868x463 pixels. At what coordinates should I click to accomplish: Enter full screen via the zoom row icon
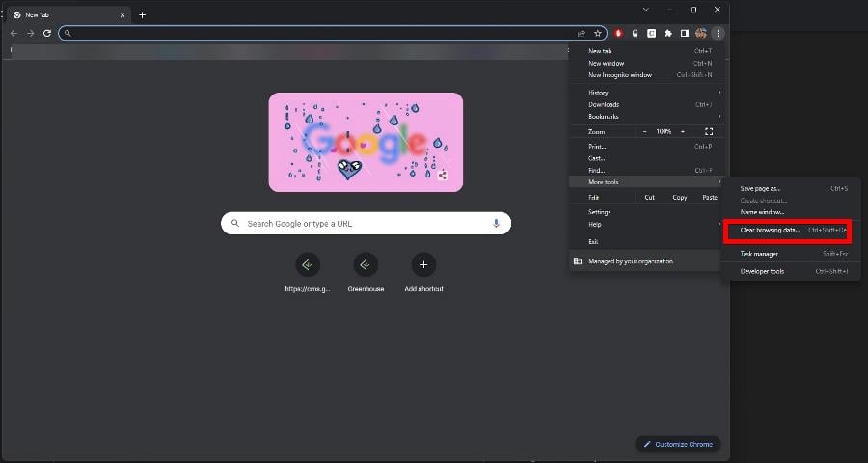pos(709,132)
